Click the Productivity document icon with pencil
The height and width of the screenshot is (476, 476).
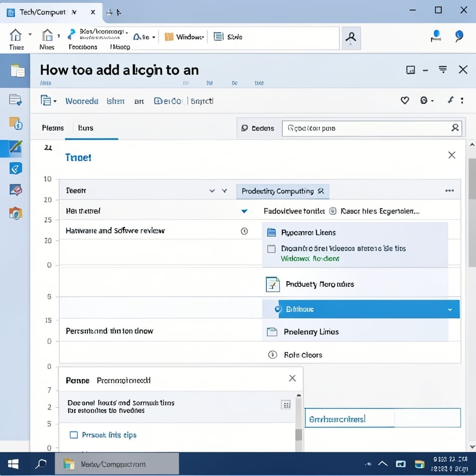(x=272, y=284)
